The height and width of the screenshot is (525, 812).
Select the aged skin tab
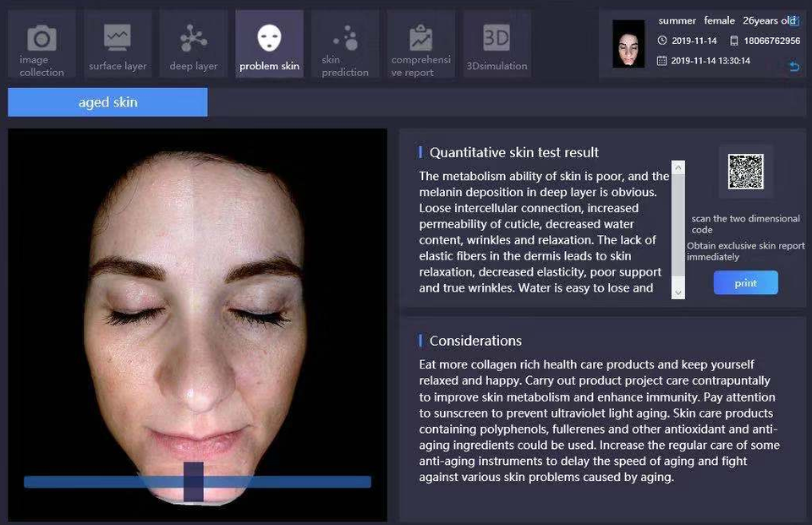point(107,102)
